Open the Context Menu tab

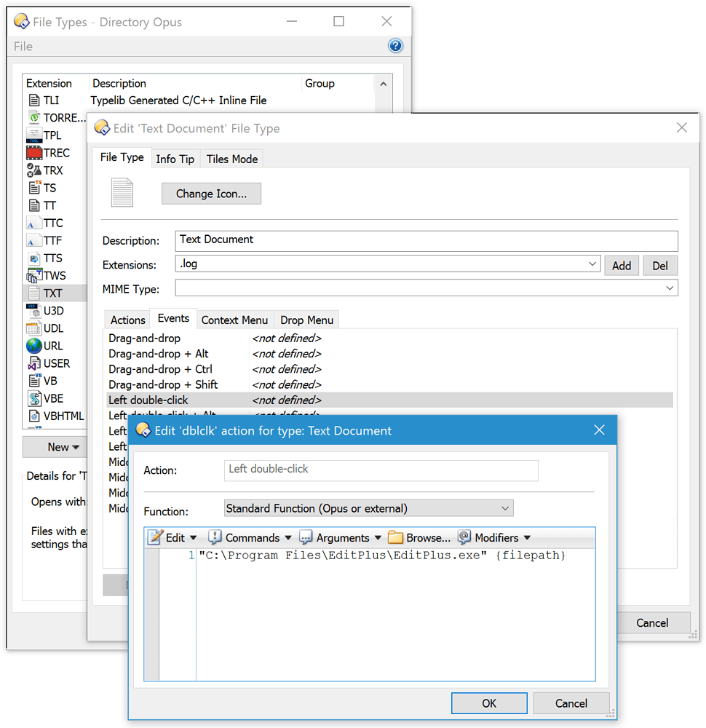coord(234,319)
